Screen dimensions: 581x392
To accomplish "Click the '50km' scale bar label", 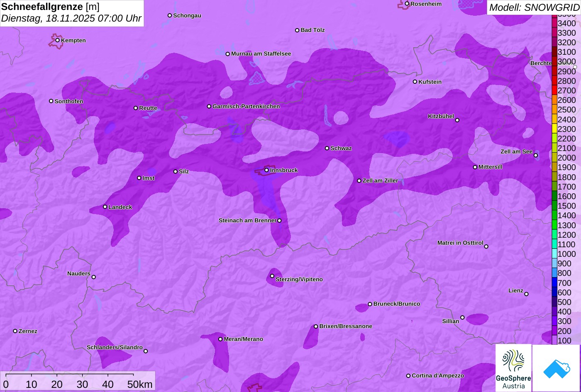I will coord(140,384).
